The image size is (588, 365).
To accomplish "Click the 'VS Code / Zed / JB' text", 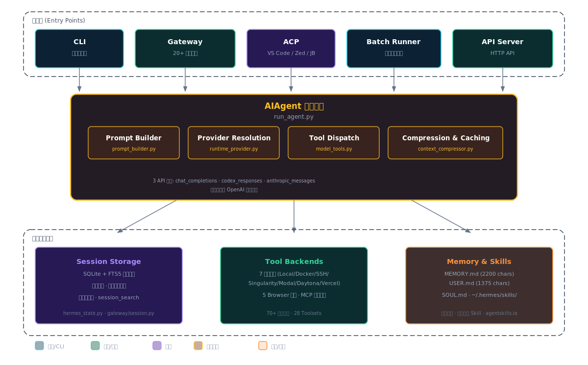I will click(291, 53).
